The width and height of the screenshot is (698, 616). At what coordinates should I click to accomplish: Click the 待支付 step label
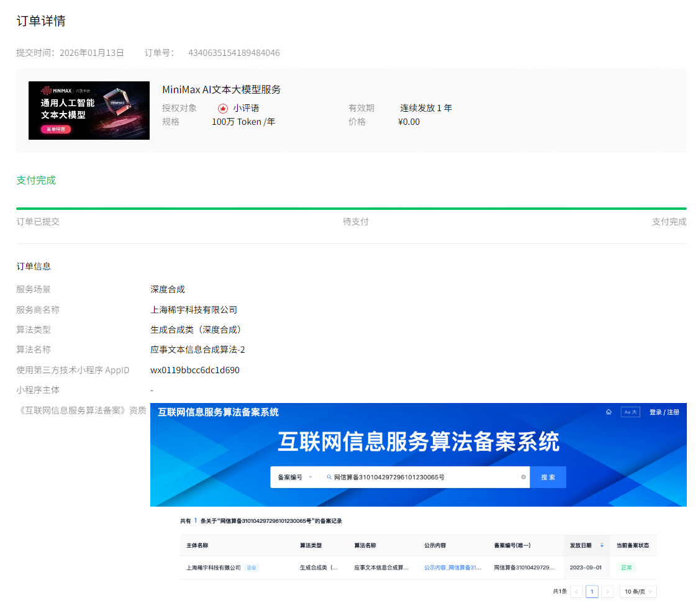coord(356,222)
